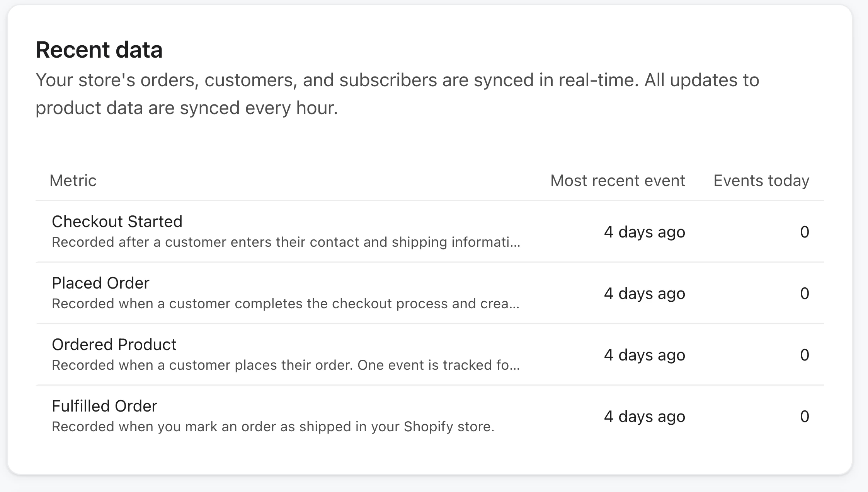Select the Checkout Started description text

click(286, 242)
